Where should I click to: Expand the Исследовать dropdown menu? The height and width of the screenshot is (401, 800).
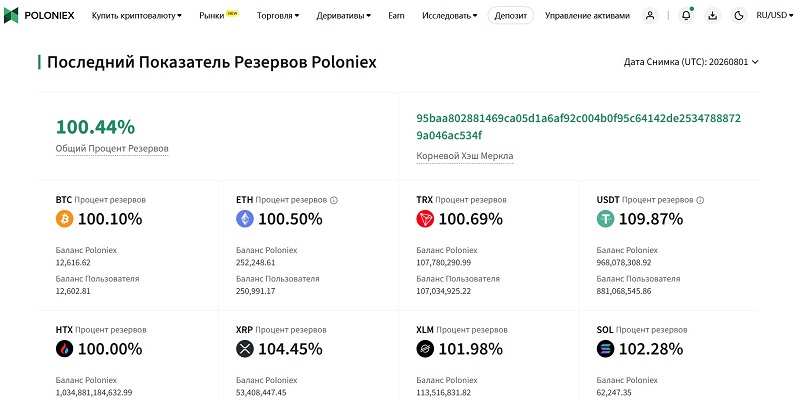449,15
